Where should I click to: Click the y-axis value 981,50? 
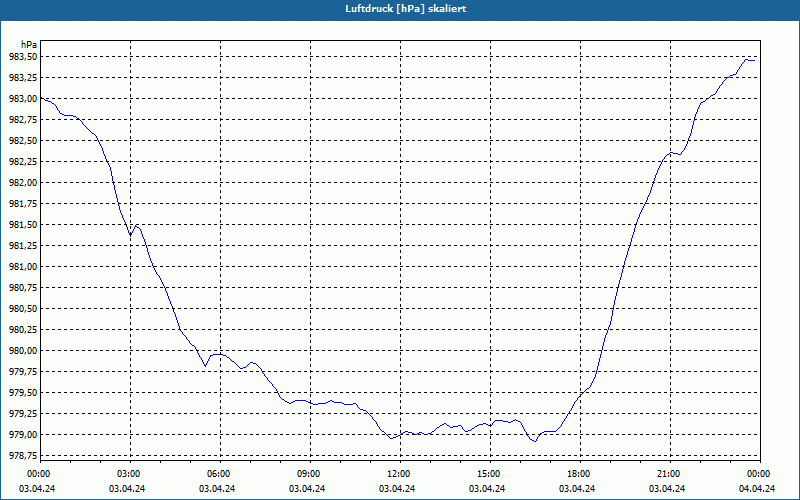point(23,224)
